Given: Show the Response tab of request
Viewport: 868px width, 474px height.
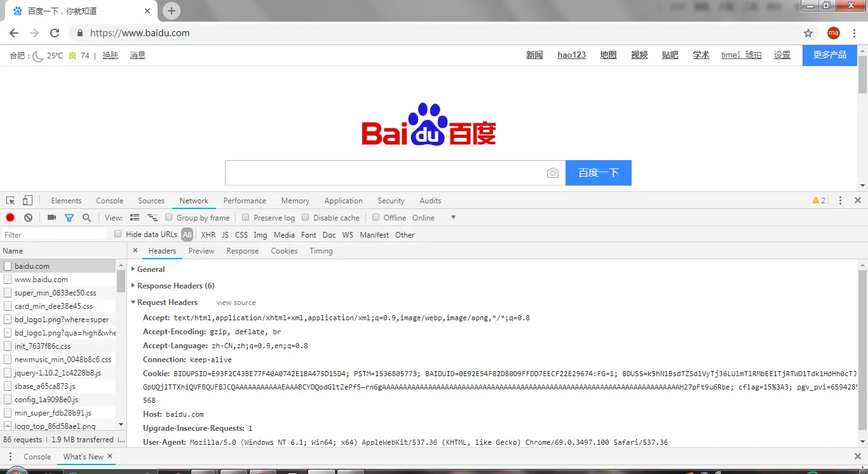Looking at the screenshot, I should tap(243, 251).
